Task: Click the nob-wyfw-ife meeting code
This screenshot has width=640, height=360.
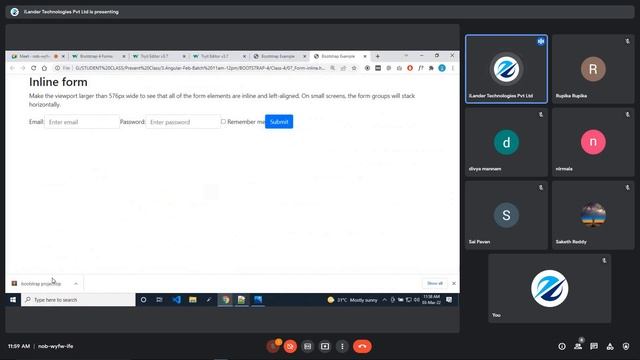Action: click(56, 346)
